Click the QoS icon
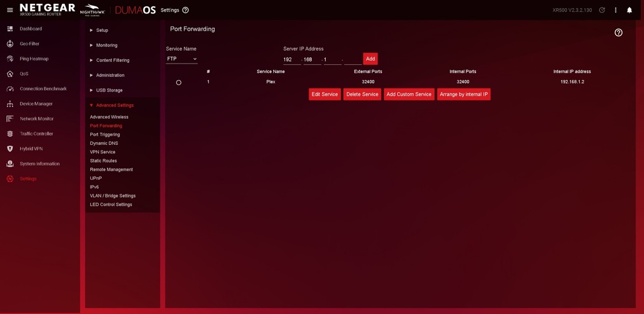Screen dimensions: 644x314 10,74
